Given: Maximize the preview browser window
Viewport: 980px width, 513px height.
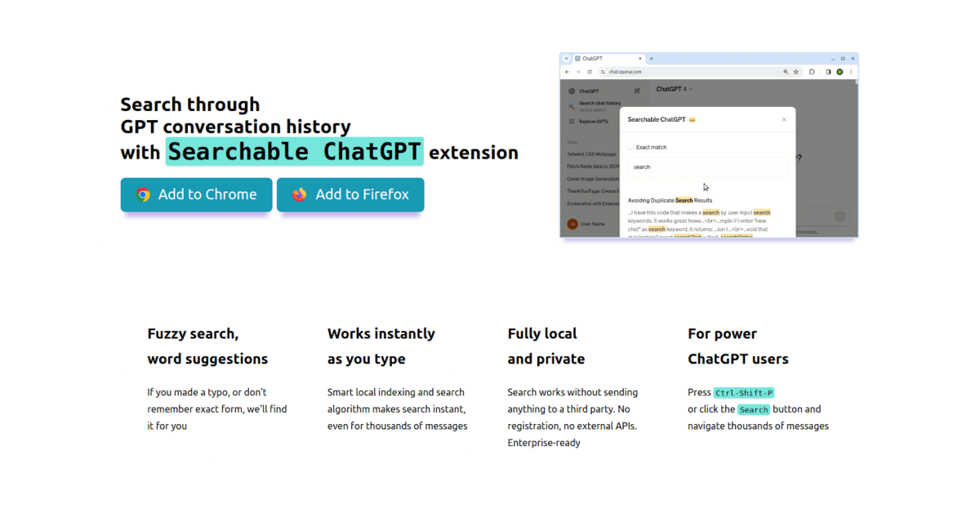Looking at the screenshot, I should coord(843,59).
